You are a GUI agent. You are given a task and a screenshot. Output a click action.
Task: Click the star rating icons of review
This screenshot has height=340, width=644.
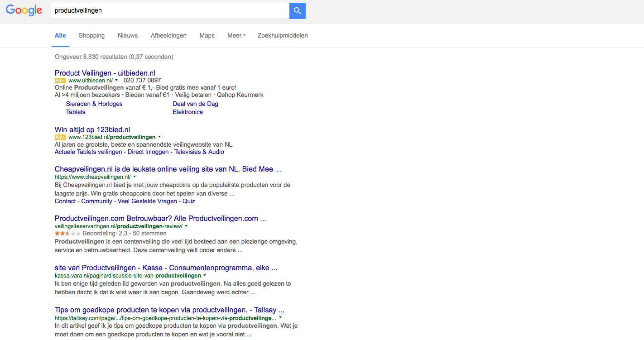tap(67, 234)
